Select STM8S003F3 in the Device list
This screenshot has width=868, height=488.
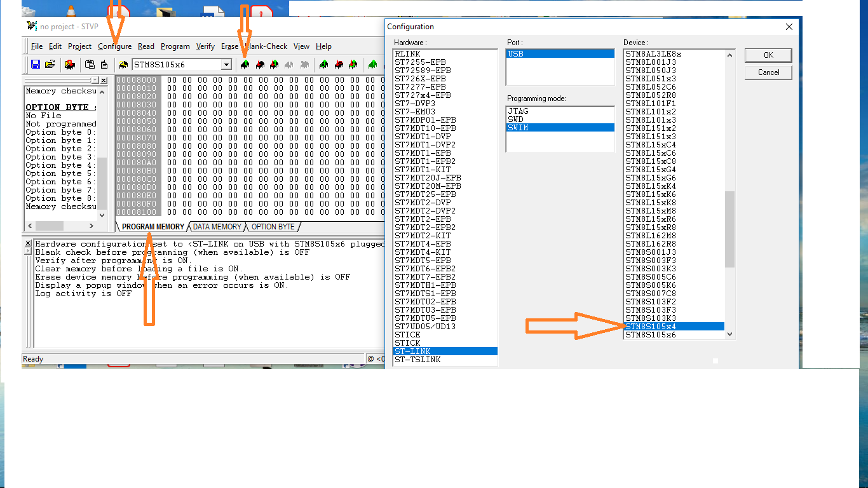tap(674, 261)
